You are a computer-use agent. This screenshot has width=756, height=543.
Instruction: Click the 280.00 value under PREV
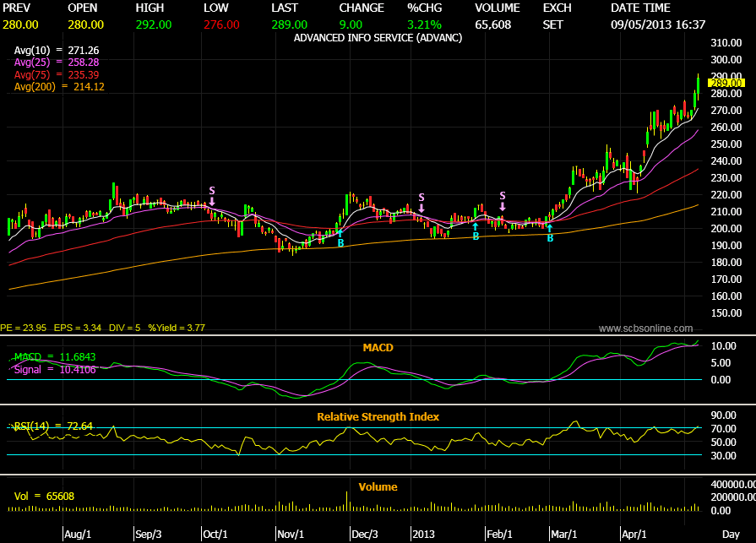pyautogui.click(x=21, y=24)
